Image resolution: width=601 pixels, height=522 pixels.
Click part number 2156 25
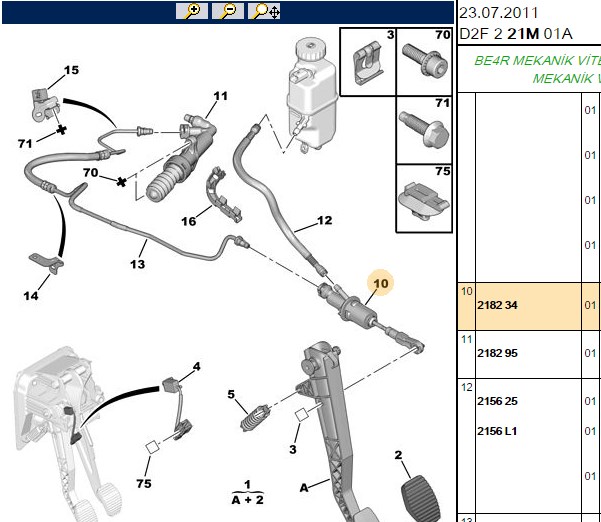pos(497,401)
